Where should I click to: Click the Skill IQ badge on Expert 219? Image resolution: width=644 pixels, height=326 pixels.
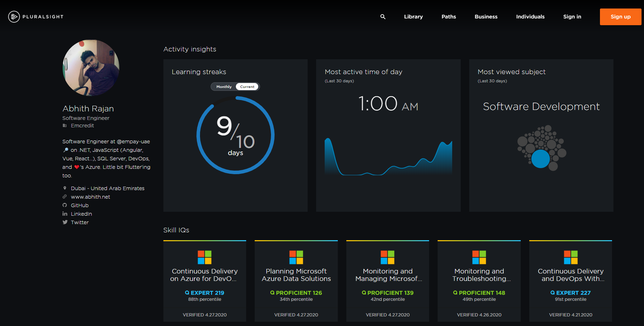186,293
